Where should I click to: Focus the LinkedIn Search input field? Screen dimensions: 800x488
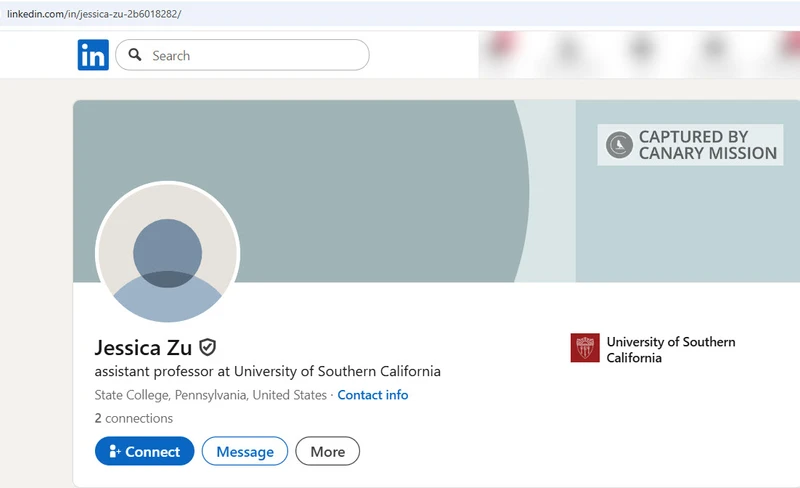coord(255,56)
